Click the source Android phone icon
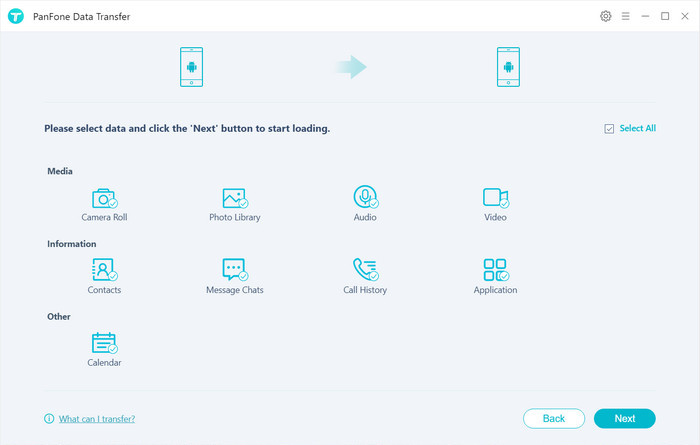This screenshot has width=700, height=445. [192, 67]
